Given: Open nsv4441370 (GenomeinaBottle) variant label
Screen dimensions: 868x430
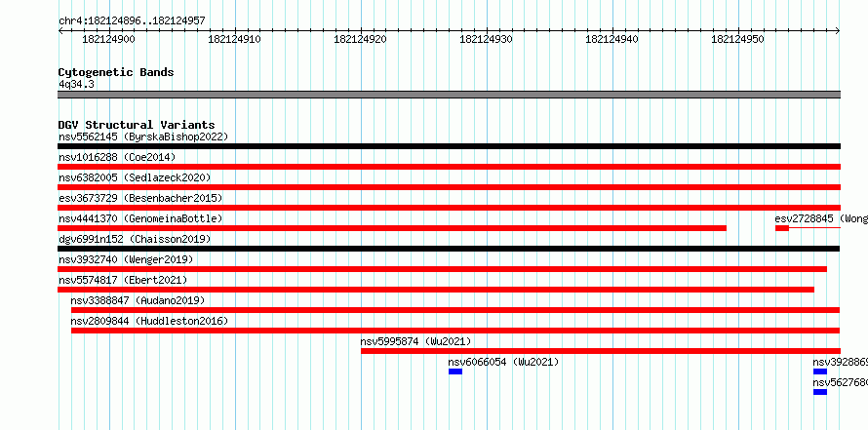Looking at the screenshot, I should 140,218.
